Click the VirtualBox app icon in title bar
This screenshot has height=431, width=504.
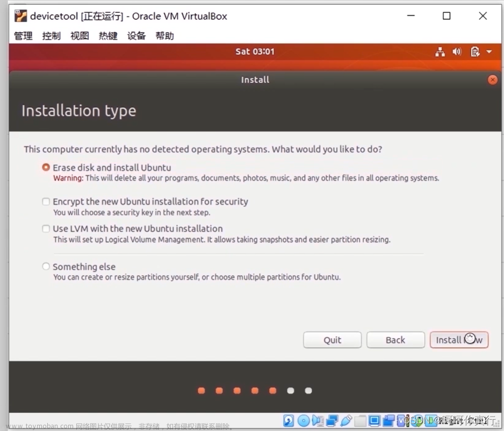pyautogui.click(x=20, y=16)
